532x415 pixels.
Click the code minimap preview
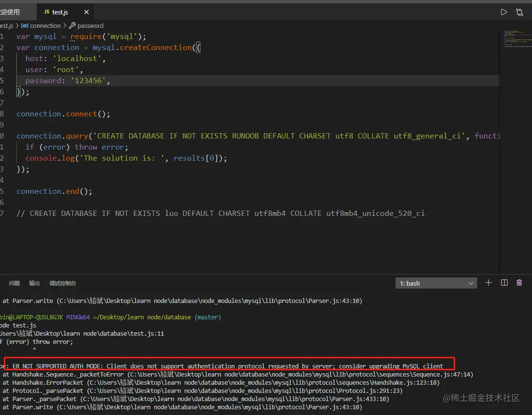point(518,39)
